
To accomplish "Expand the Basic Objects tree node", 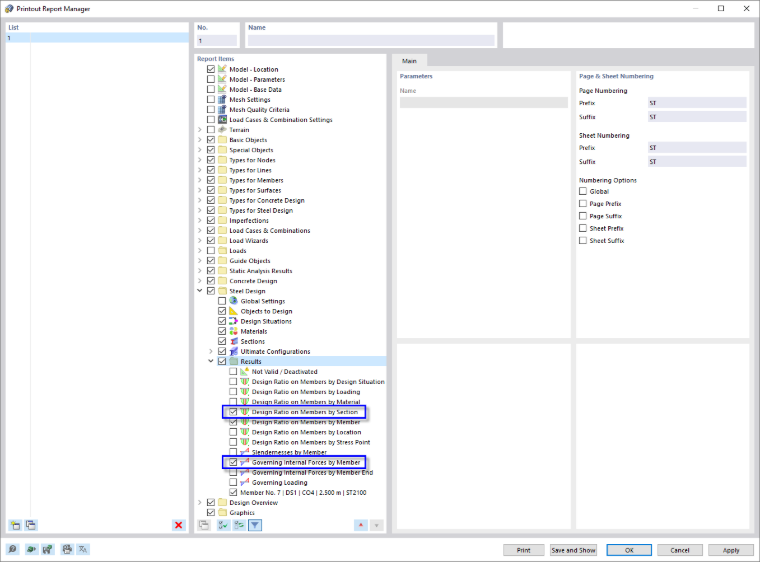I will click(x=200, y=140).
